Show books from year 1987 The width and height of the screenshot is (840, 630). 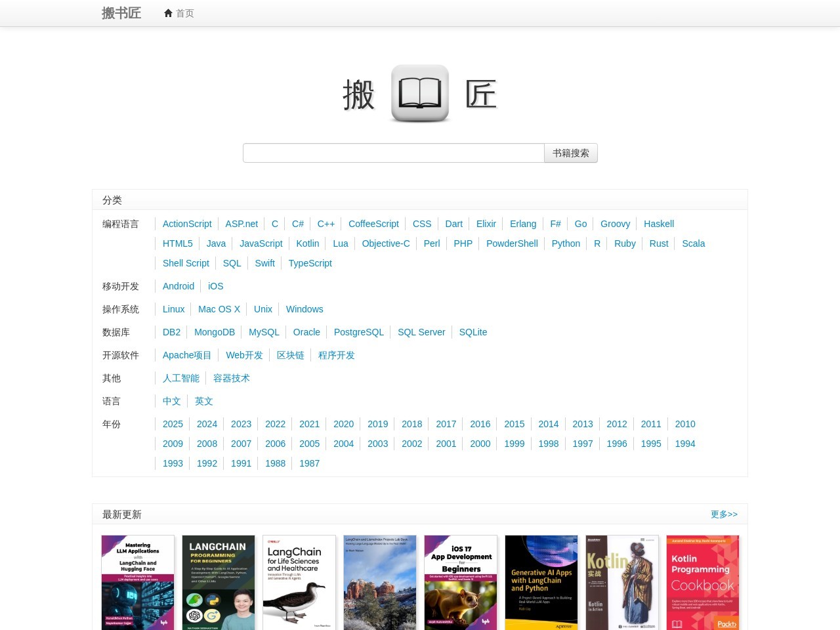(x=309, y=463)
